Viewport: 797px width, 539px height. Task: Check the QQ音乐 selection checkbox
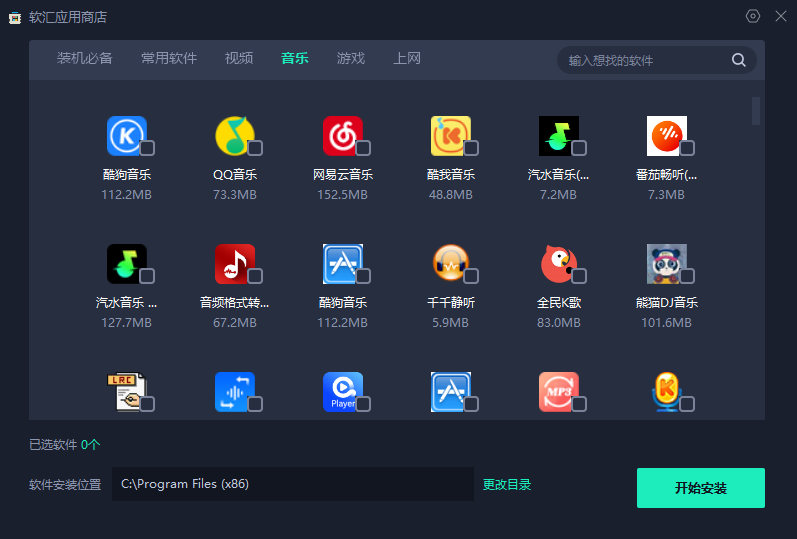(255, 148)
